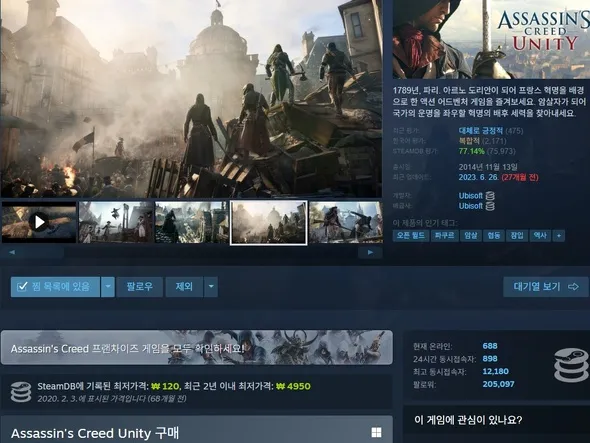
Task: Select the 역사 tag
Action: (540, 236)
